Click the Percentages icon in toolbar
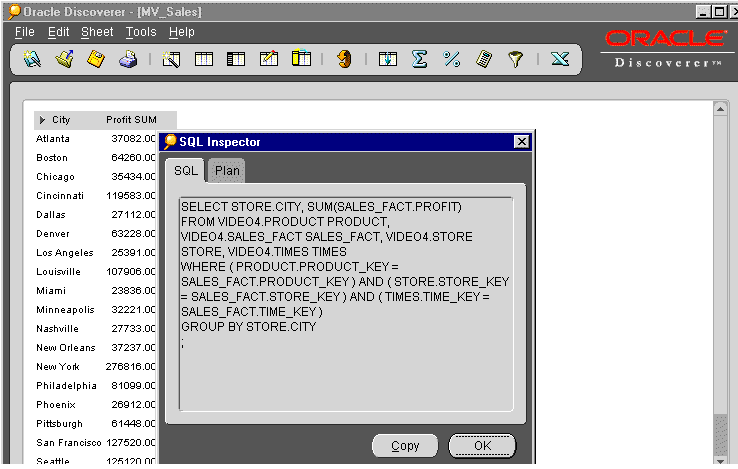 [x=452, y=60]
